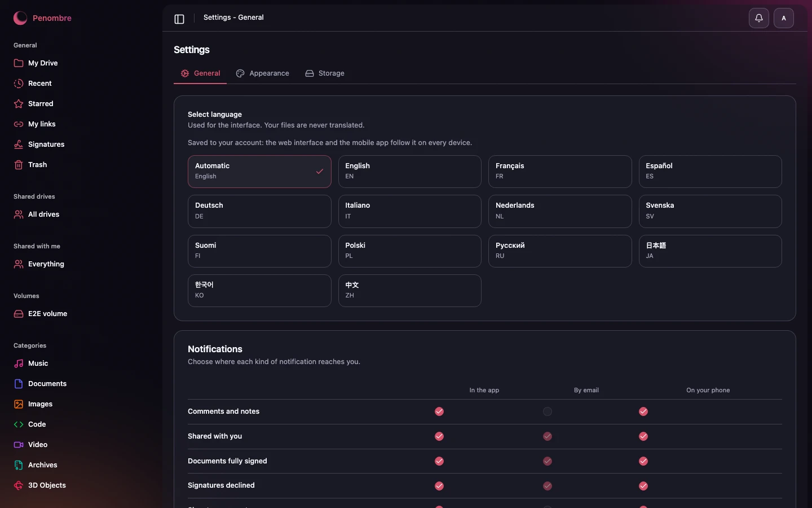This screenshot has width=812, height=508.
Task: Select the 한국어 language card
Action: pos(259,291)
